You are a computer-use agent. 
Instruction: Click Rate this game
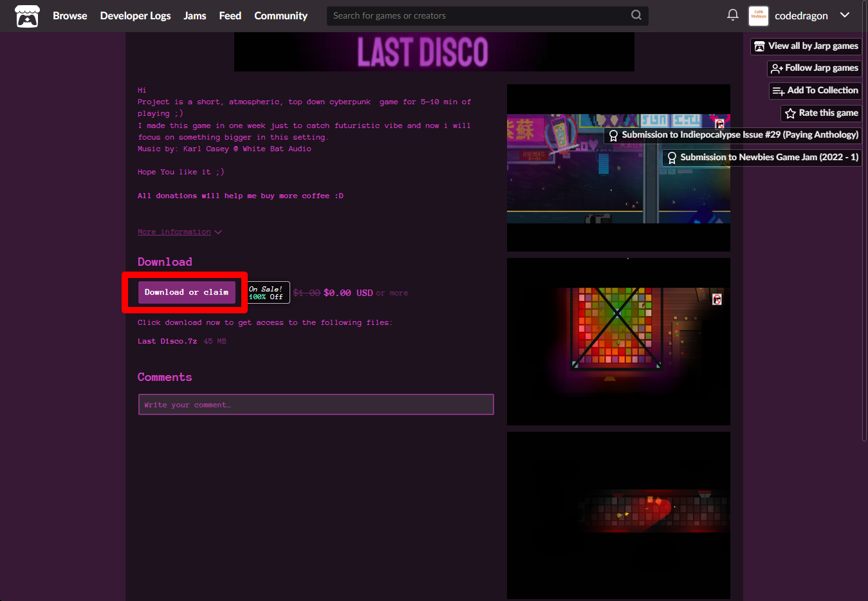821,113
